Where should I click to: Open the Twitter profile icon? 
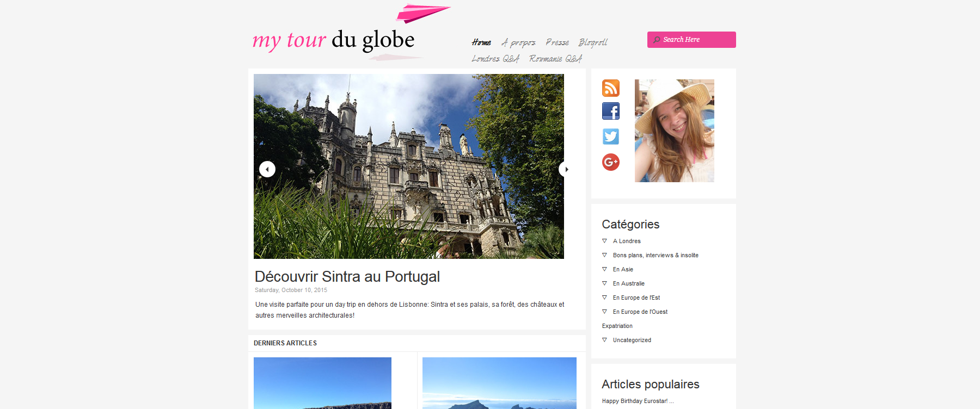click(x=610, y=136)
